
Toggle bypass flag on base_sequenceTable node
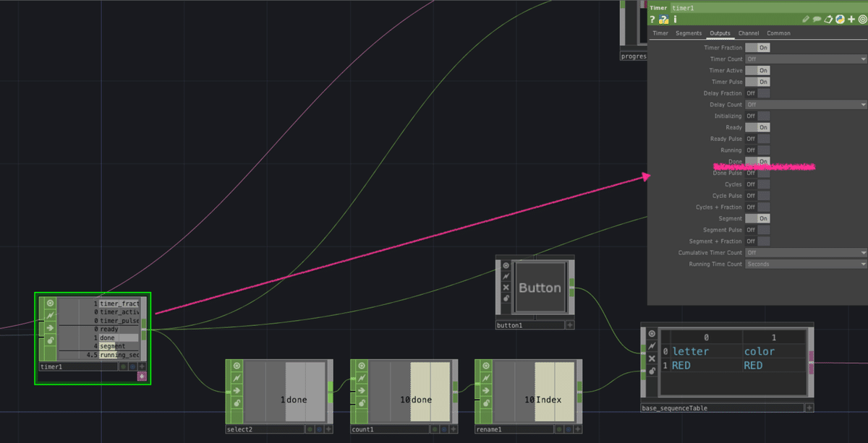coord(652,345)
